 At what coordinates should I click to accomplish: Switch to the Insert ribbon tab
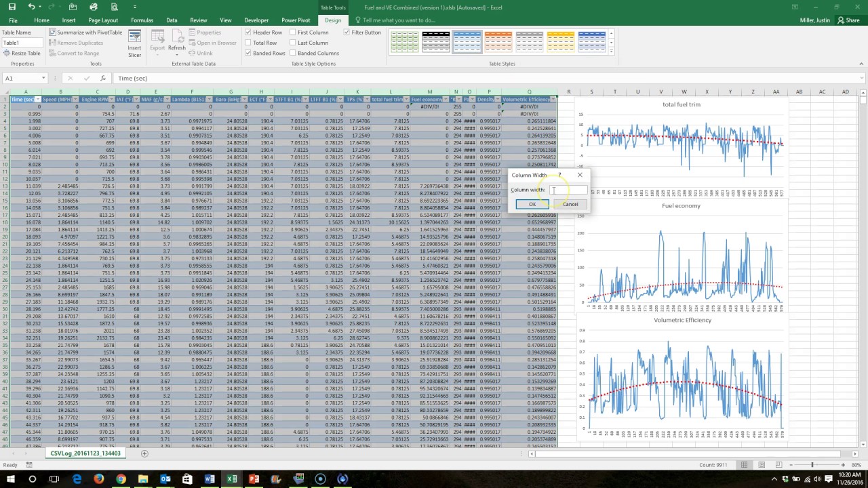(68, 20)
